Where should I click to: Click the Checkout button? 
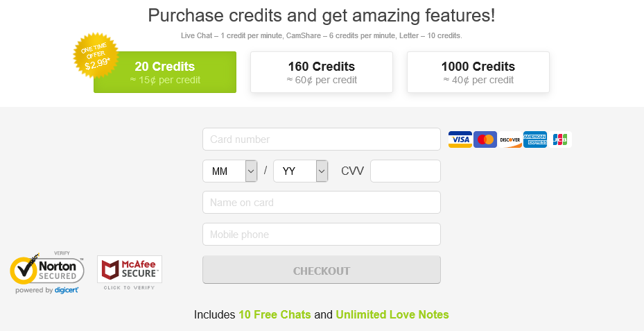tap(322, 270)
